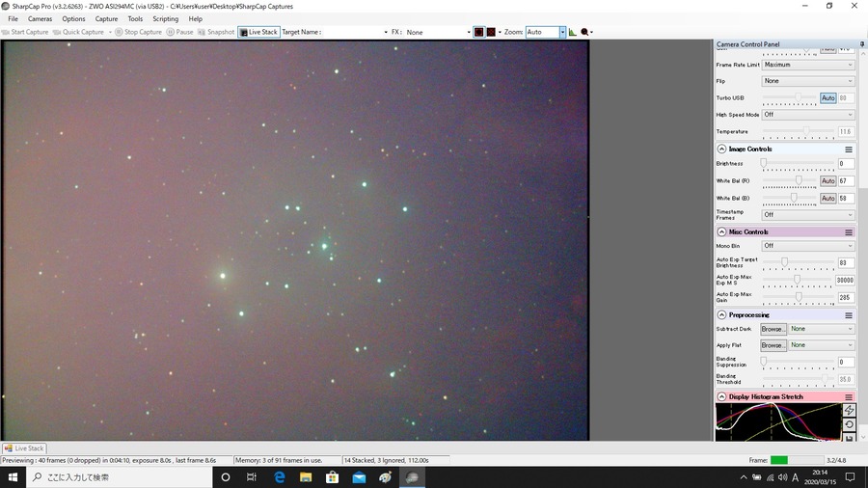Viewport: 868px width, 488px height.
Task: Collapse the Display Histogram Stretch section
Action: [721, 397]
